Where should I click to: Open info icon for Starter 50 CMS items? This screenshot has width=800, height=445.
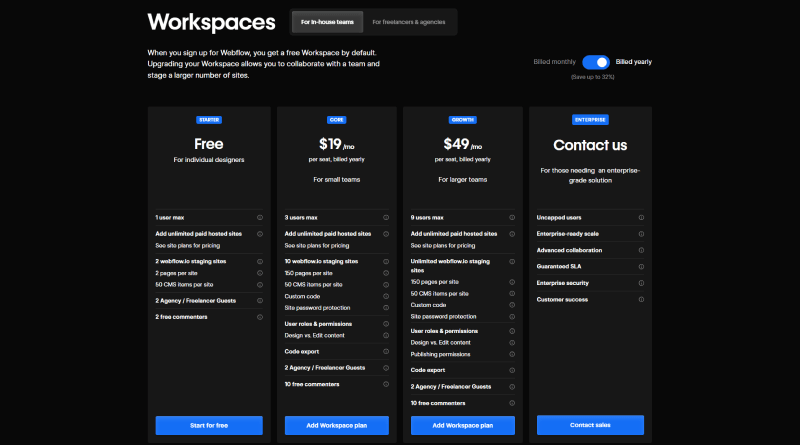tap(260, 285)
